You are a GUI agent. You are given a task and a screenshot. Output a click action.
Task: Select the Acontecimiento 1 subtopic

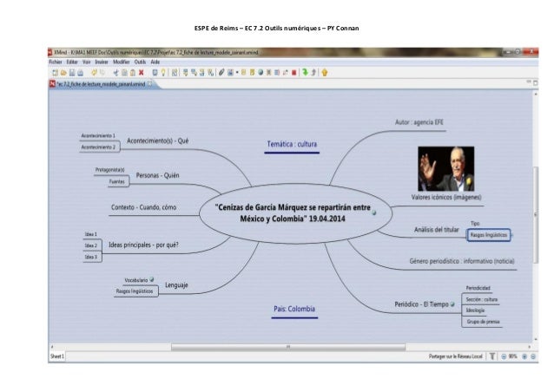(98, 136)
